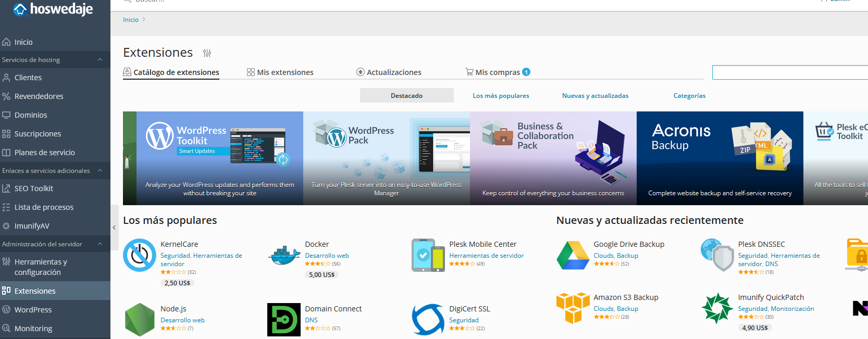Viewport: 868px width, 339px height.
Task: Click the WordPress sidebar icon
Action: pyautogui.click(x=6, y=310)
